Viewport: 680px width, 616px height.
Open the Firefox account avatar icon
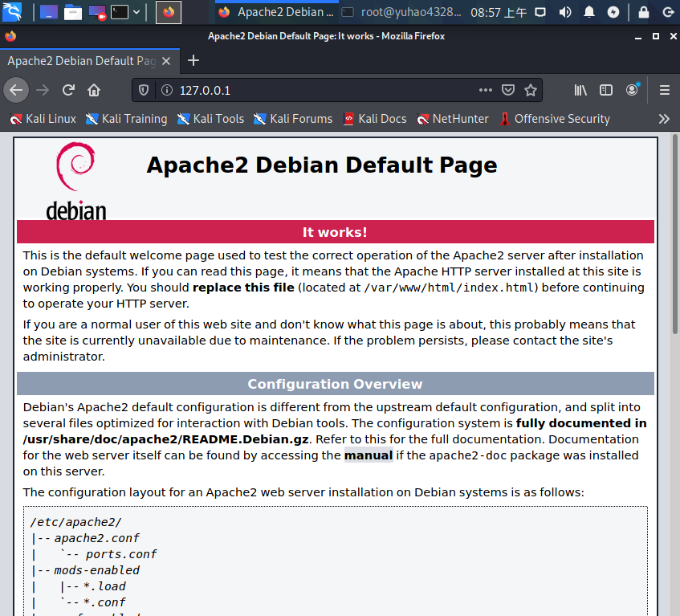coord(633,90)
